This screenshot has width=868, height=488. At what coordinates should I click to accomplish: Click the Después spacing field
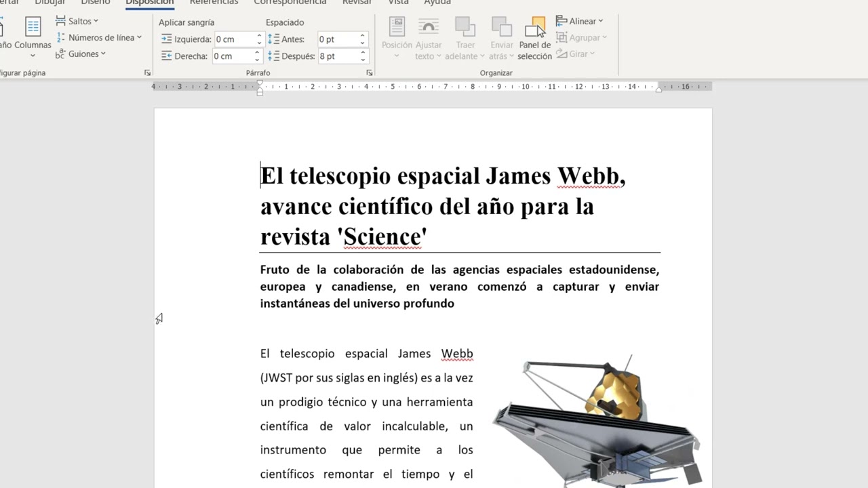(x=338, y=56)
